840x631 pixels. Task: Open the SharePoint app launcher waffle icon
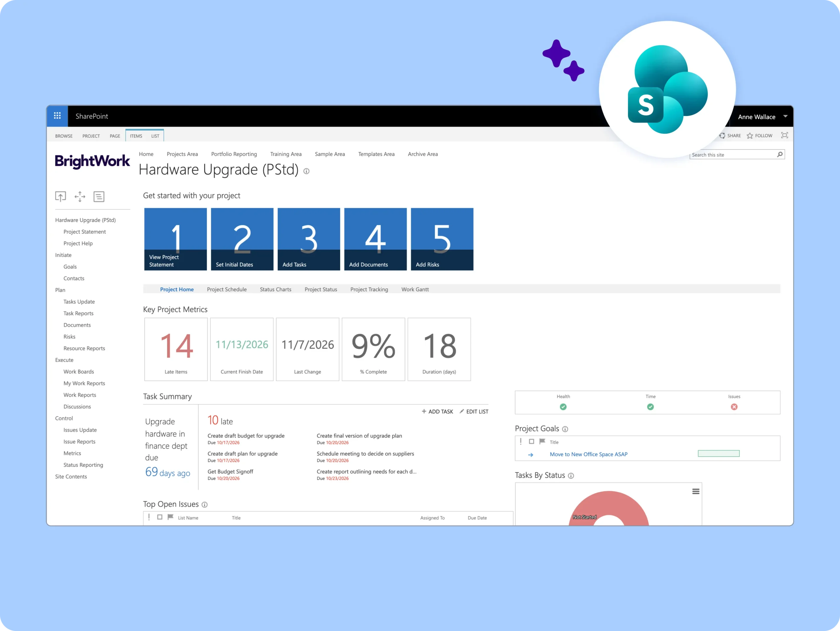57,116
